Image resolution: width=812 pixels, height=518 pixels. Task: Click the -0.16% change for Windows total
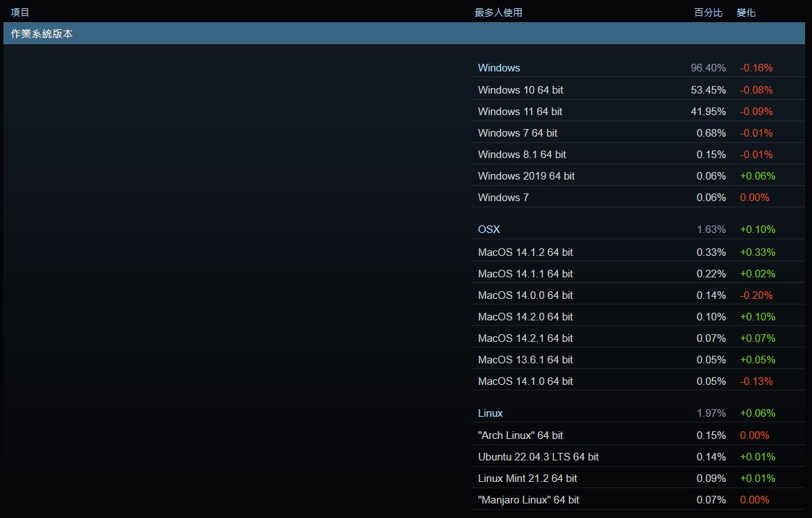point(756,68)
